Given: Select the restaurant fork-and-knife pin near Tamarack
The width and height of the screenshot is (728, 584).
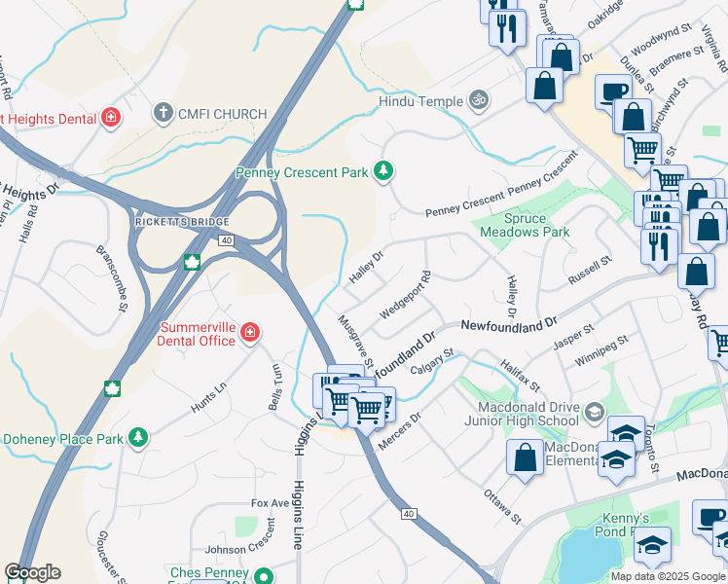Looking at the screenshot, I should (x=507, y=30).
